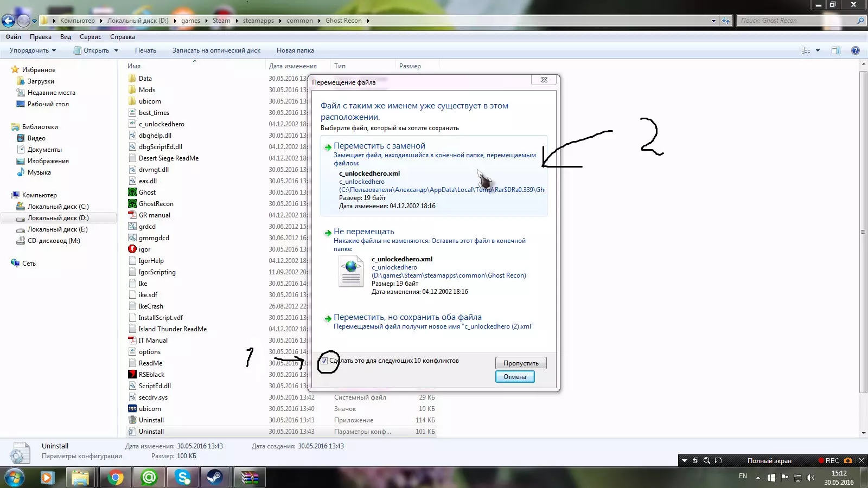The height and width of the screenshot is (488, 868).
Task: Select the igor application icon
Action: [x=132, y=249]
